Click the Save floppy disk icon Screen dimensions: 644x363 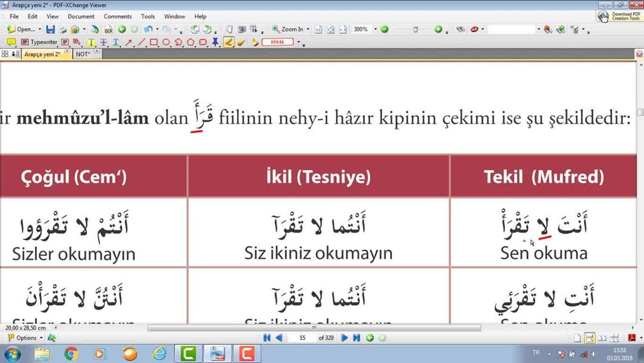[51, 30]
